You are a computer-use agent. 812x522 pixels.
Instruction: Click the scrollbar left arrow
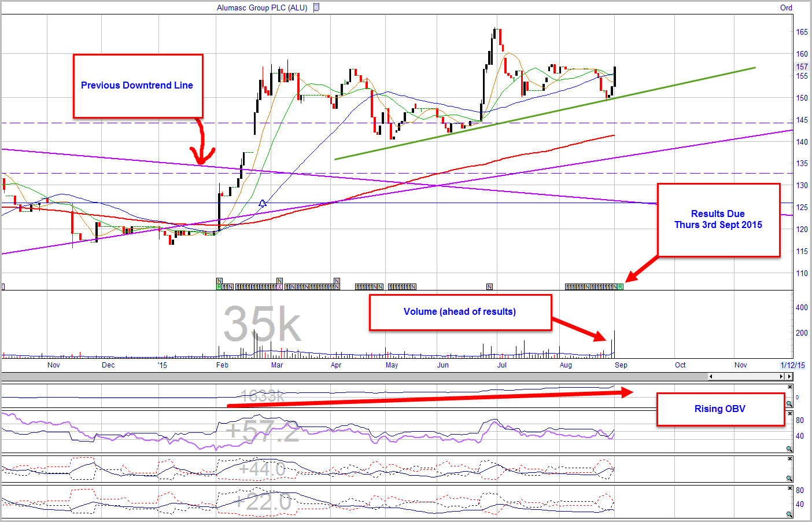pyautogui.click(x=711, y=376)
